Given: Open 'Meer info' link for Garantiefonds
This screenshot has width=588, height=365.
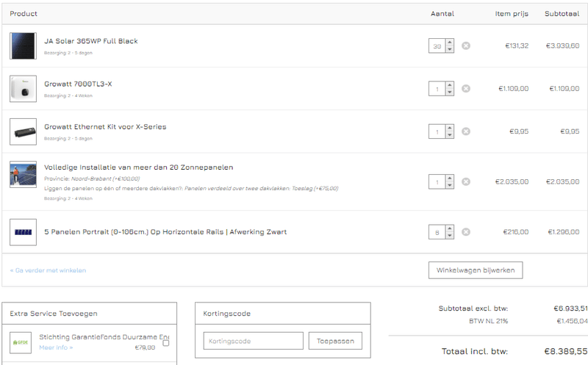Looking at the screenshot, I should [56, 347].
